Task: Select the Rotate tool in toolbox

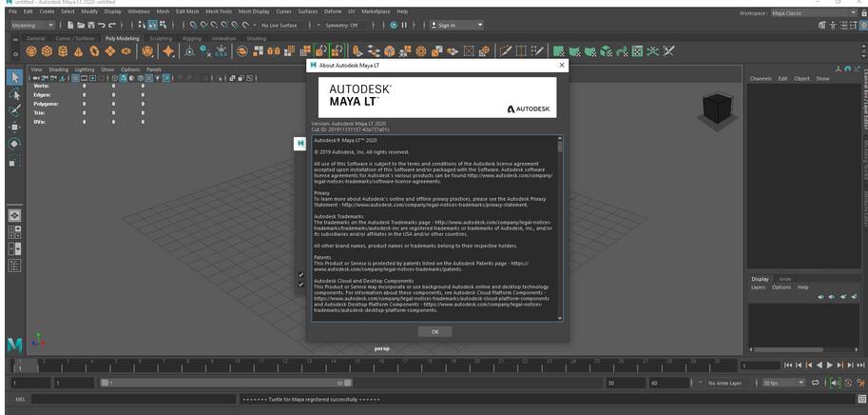Action: pyautogui.click(x=15, y=144)
